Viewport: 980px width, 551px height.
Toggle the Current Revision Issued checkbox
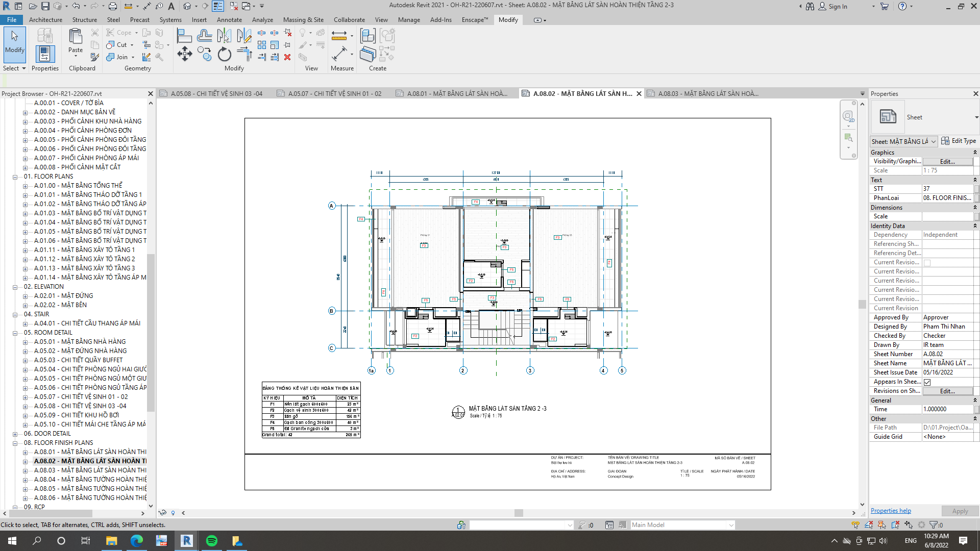pos(927,263)
